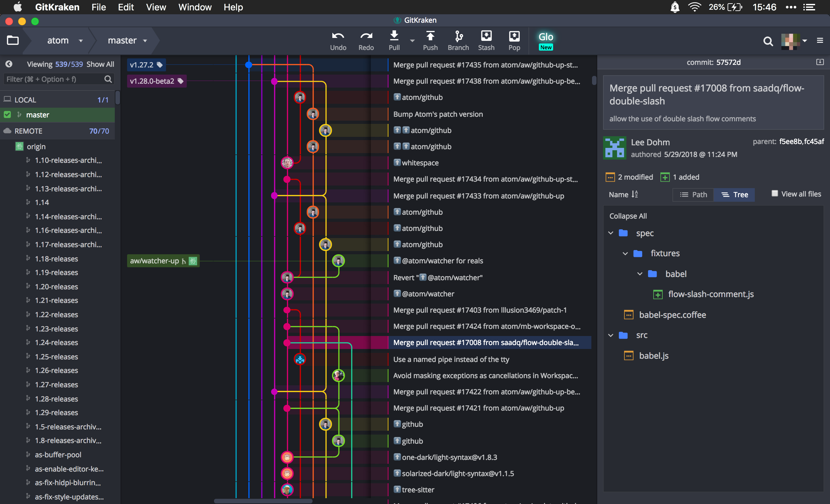Enable the View all files checkbox
Viewport: 830px width, 504px height.
[x=775, y=193]
